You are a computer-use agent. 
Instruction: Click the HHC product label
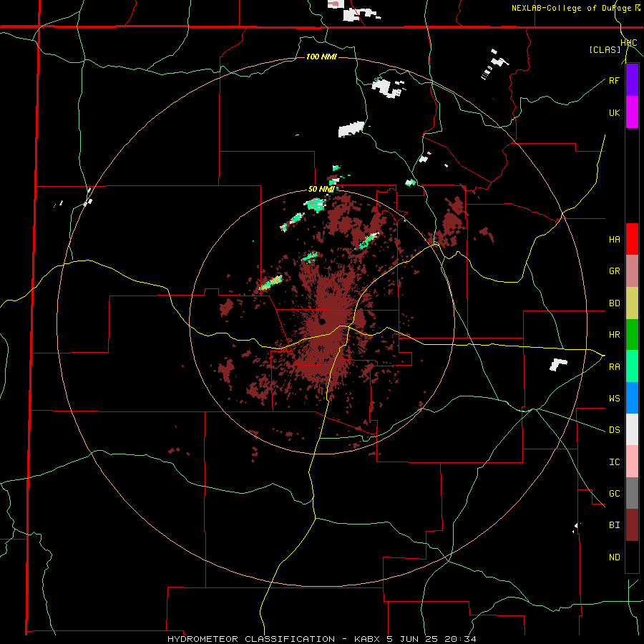pyautogui.click(x=629, y=43)
